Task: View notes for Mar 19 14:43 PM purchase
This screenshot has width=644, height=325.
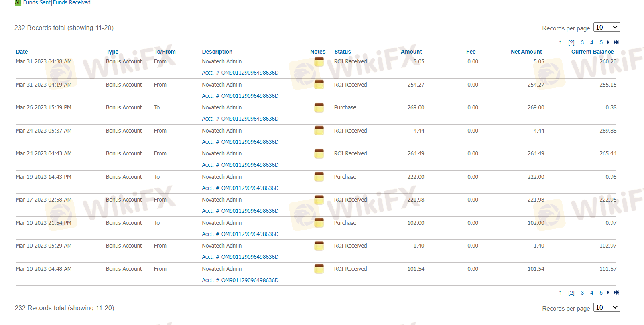Action: click(319, 177)
